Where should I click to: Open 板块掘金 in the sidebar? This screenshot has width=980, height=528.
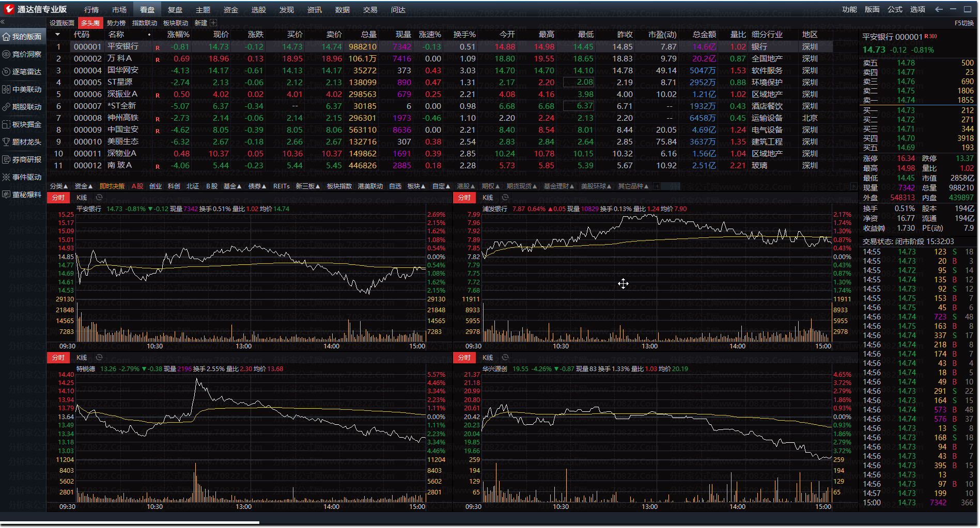[x=22, y=124]
